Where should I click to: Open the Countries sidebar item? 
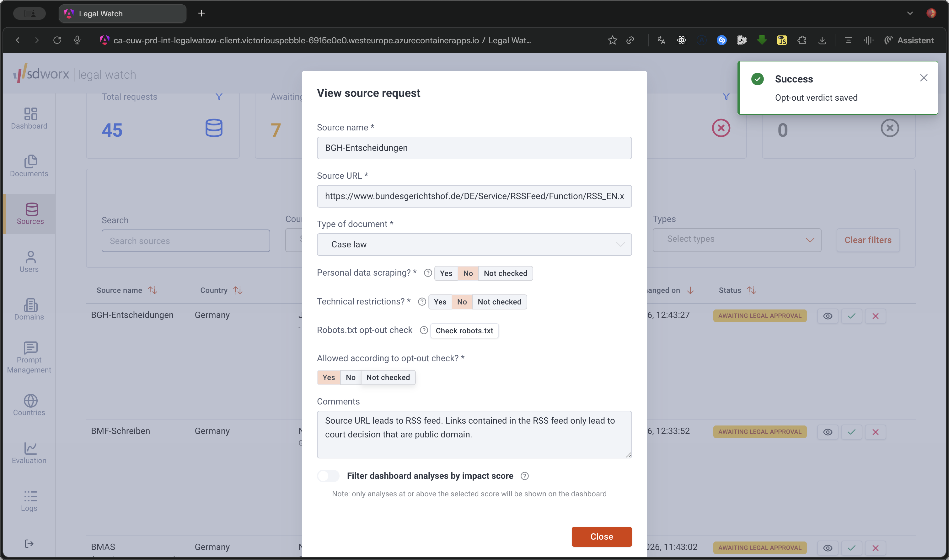click(x=29, y=405)
